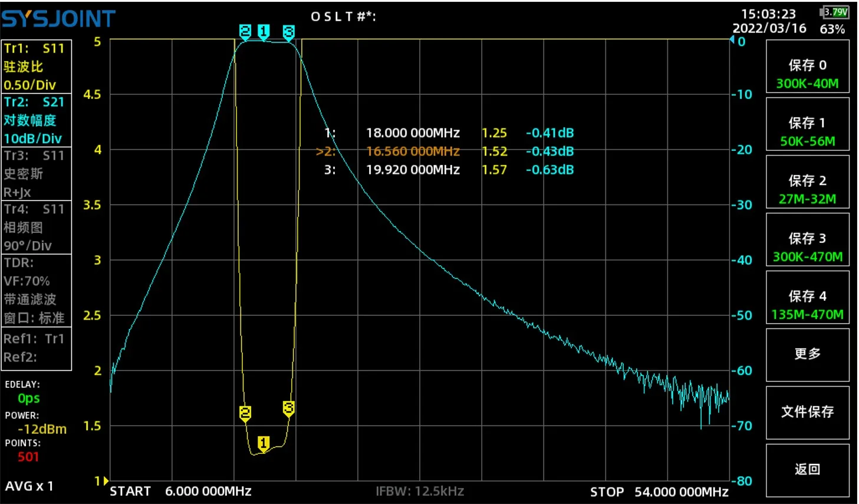
Task: Open the 更多 (more) menu button
Action: (807, 354)
